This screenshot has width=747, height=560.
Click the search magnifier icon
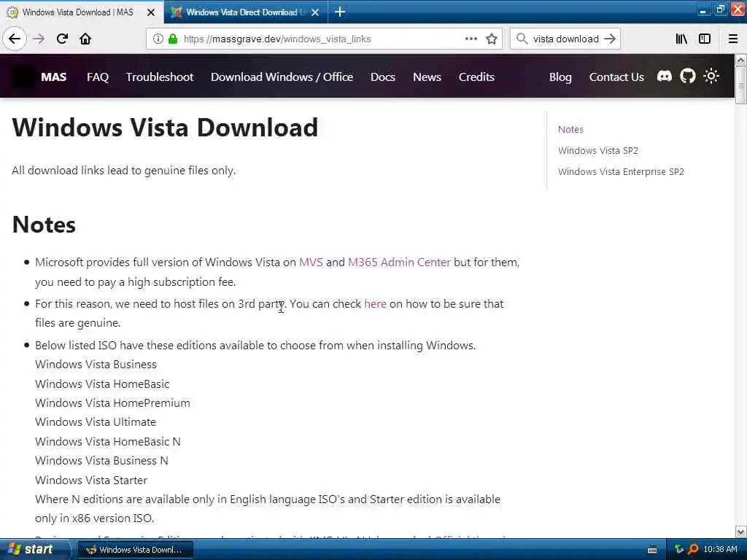pyautogui.click(x=522, y=39)
